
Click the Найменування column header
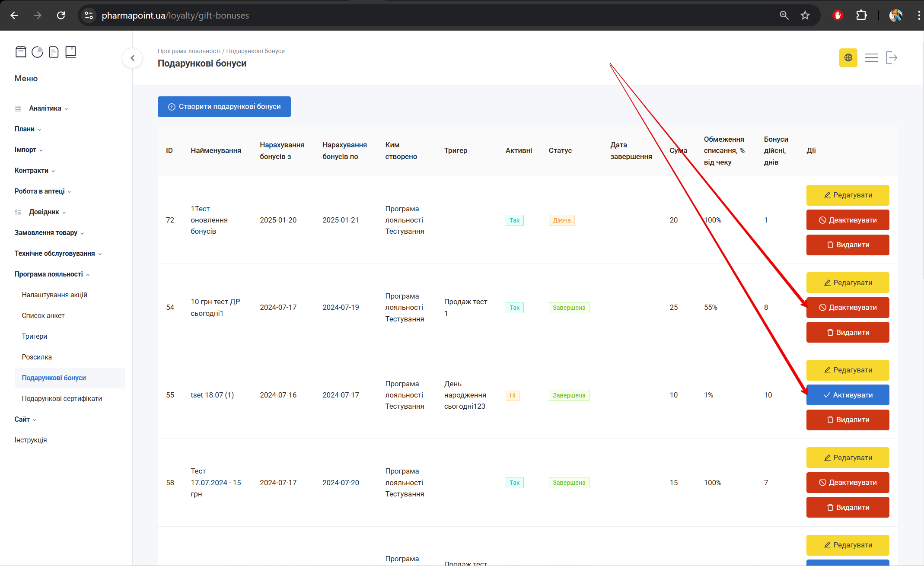tap(216, 151)
